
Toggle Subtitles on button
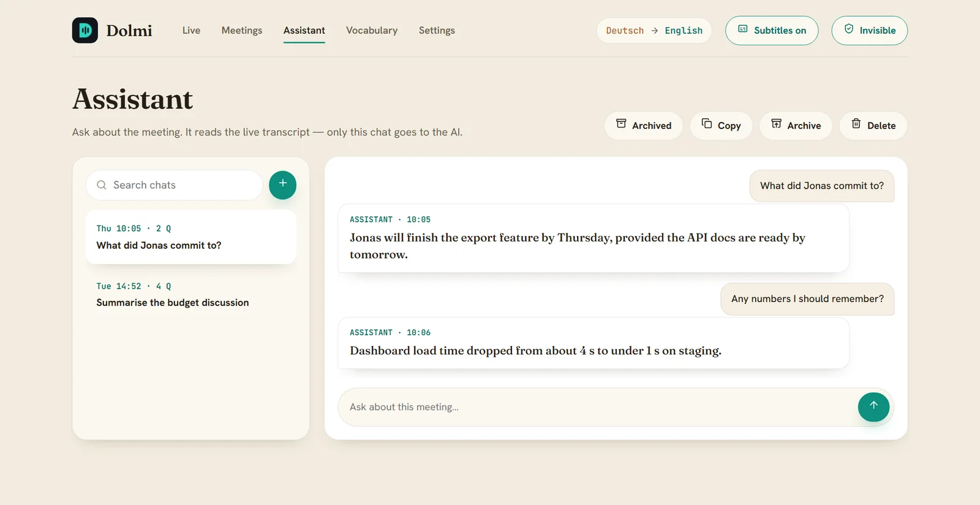coord(772,30)
